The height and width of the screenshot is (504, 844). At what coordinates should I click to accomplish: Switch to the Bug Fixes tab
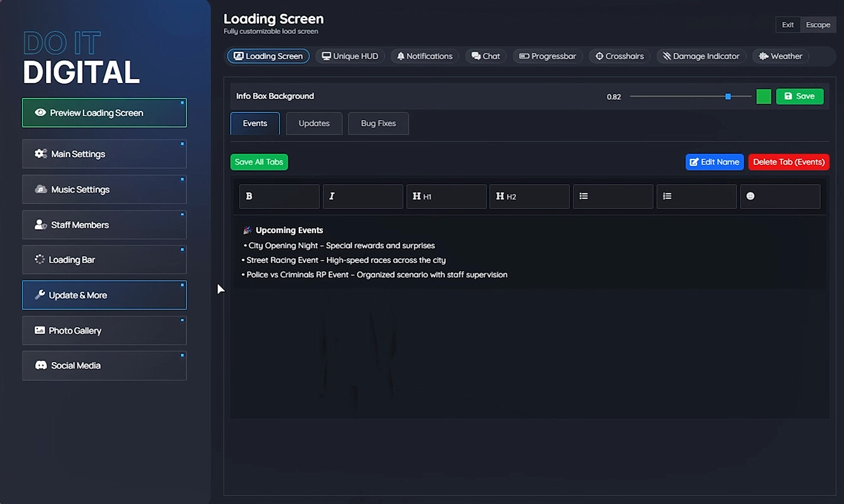point(378,123)
